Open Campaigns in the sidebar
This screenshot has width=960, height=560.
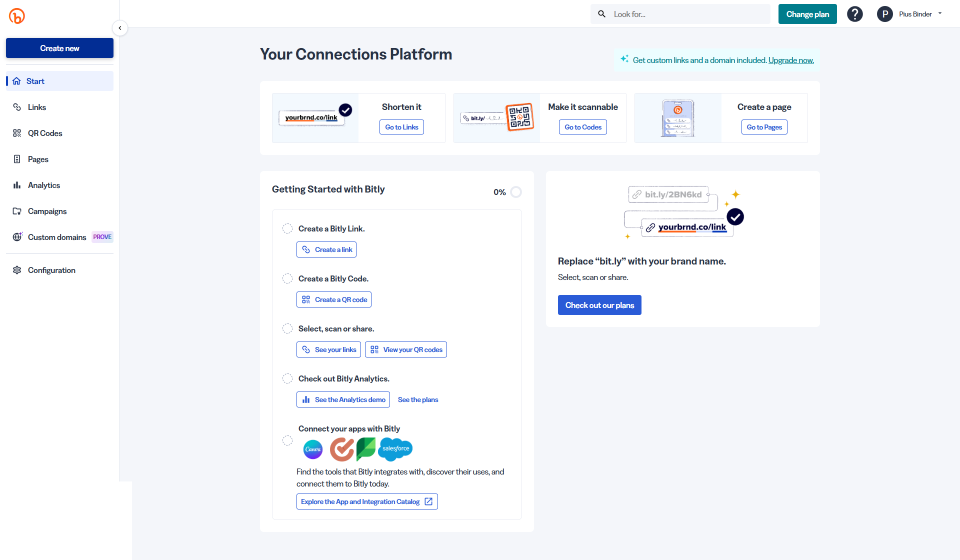pos(47,211)
